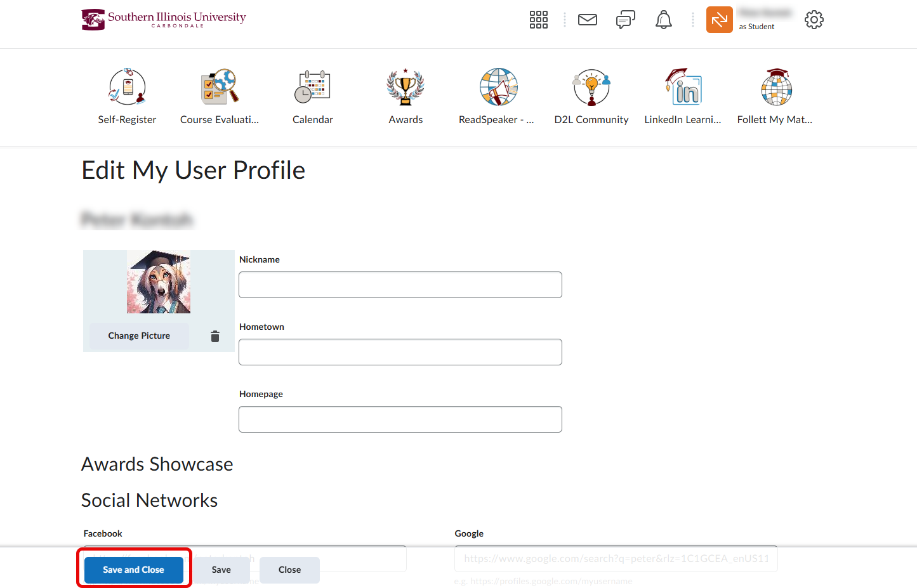
Task: Click inside the Hometown text box
Action: [400, 351]
